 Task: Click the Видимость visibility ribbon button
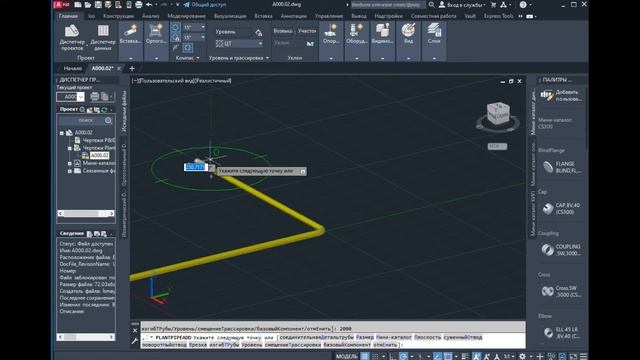[x=382, y=34]
